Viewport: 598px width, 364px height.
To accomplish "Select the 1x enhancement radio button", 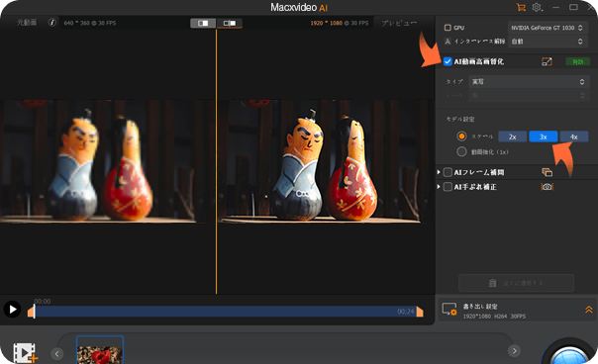I will 461,151.
